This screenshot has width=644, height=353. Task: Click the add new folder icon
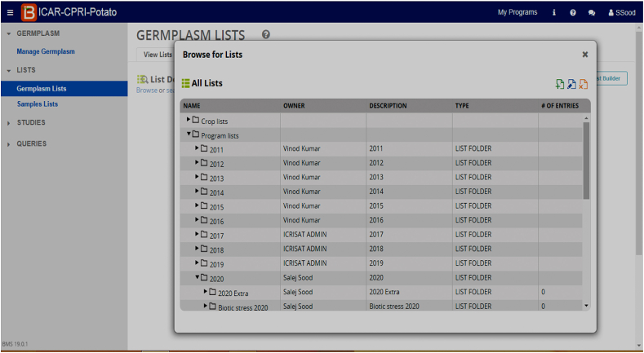pos(559,84)
